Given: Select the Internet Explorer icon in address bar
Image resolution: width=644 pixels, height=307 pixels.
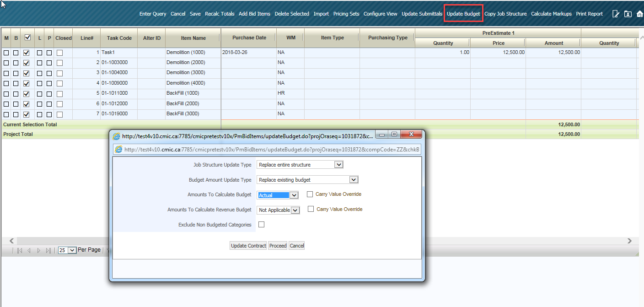Looking at the screenshot, I should (x=118, y=149).
